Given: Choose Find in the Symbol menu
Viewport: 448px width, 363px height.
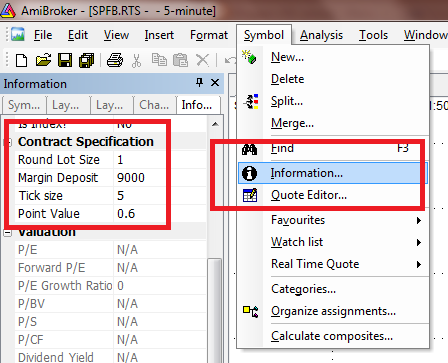Looking at the screenshot, I should pos(333,148).
